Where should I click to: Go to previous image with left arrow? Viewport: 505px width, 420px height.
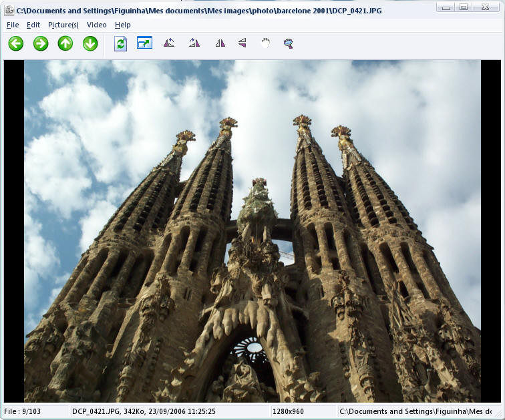[x=16, y=43]
